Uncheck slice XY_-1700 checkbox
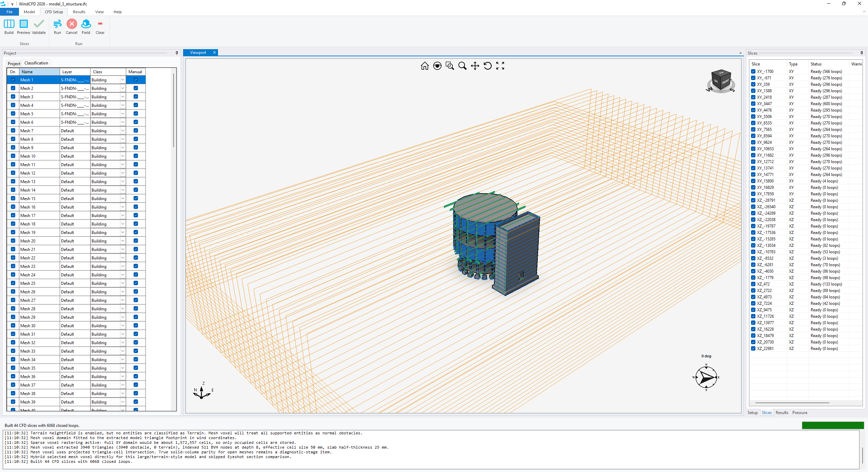Image resolution: width=868 pixels, height=472 pixels. [753, 72]
